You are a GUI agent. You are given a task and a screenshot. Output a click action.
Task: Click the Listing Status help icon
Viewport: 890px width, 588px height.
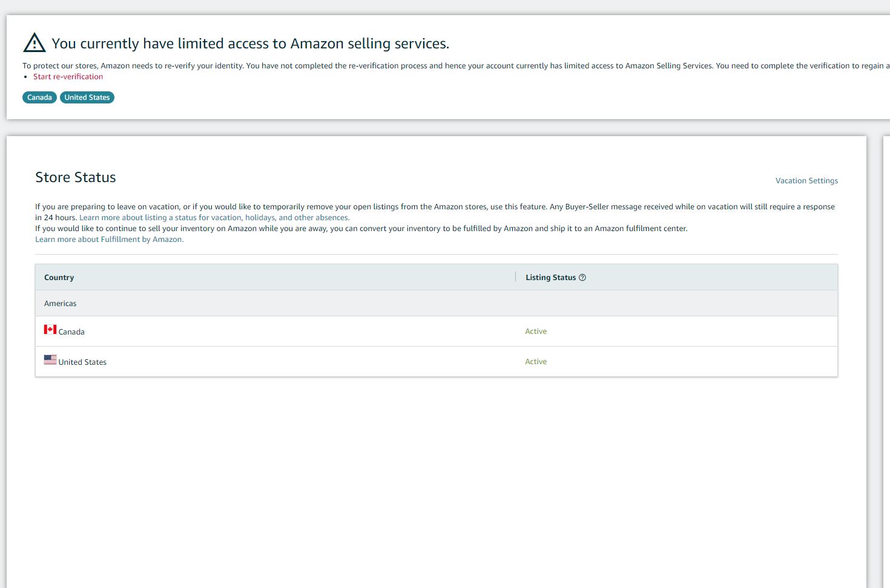582,278
